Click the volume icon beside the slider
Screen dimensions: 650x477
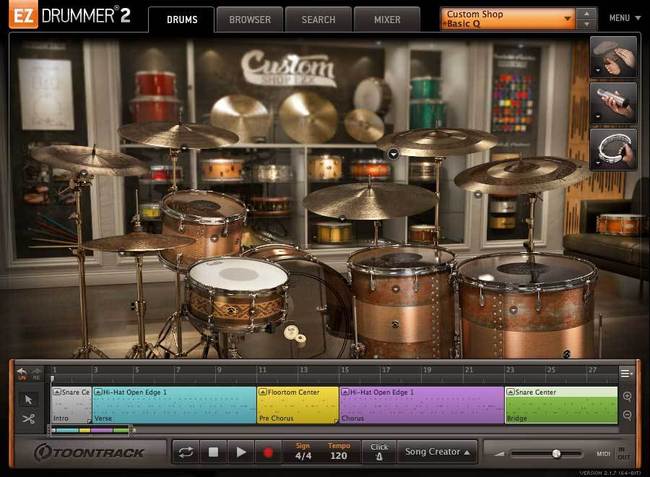(500, 454)
